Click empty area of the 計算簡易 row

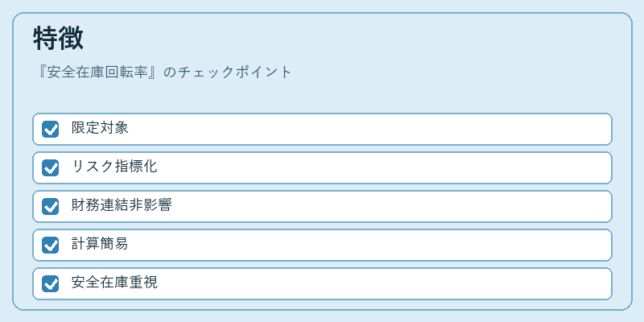coord(369,245)
